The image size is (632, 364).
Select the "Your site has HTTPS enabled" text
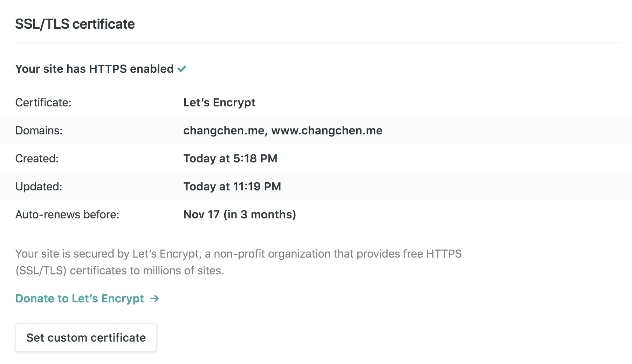pos(94,69)
